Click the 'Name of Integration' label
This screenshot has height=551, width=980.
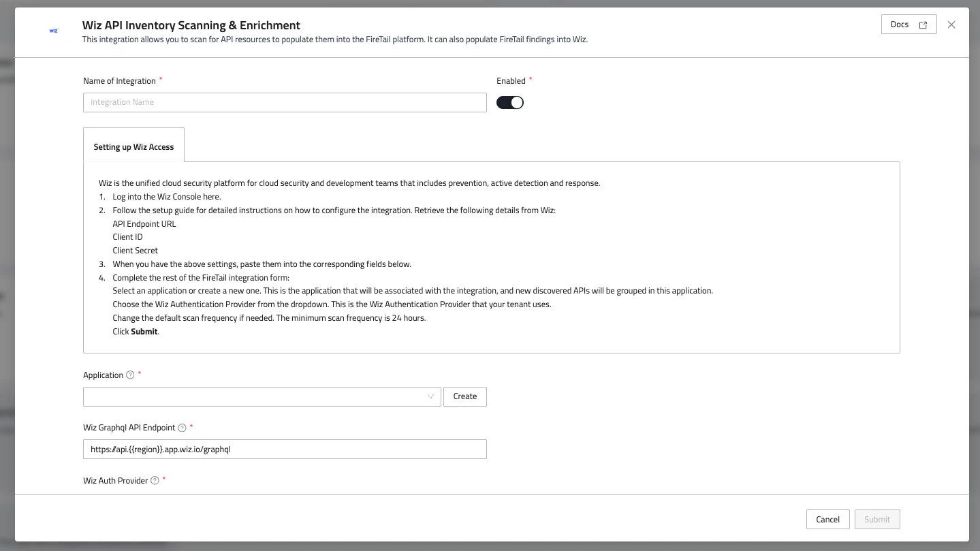[120, 81]
